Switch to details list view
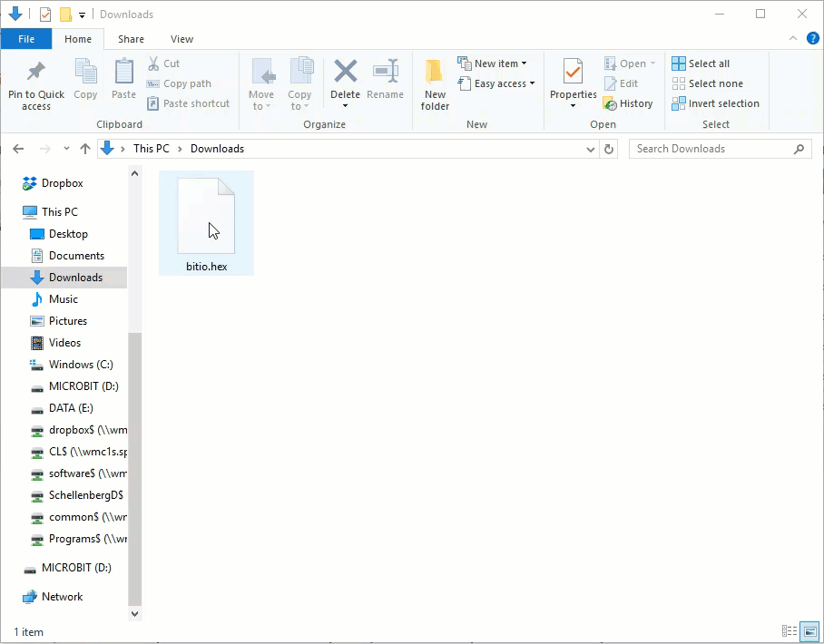The width and height of the screenshot is (824, 644). point(789,631)
